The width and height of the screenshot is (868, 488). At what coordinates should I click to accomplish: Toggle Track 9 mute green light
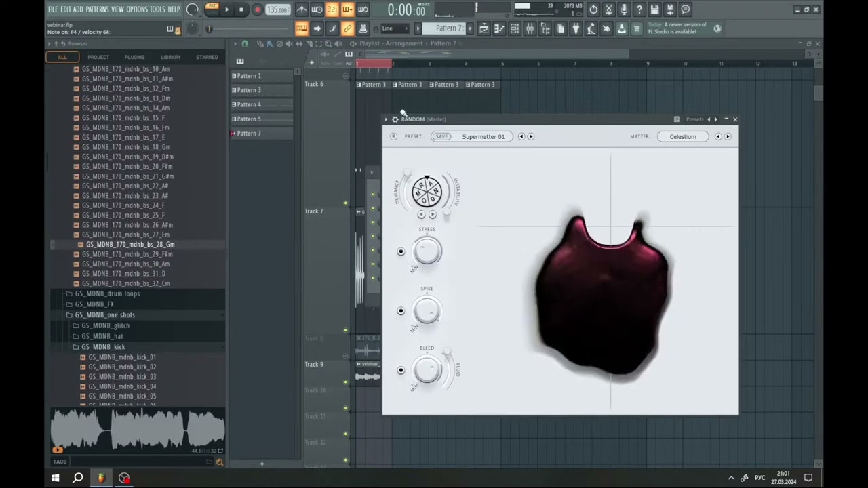345,382
